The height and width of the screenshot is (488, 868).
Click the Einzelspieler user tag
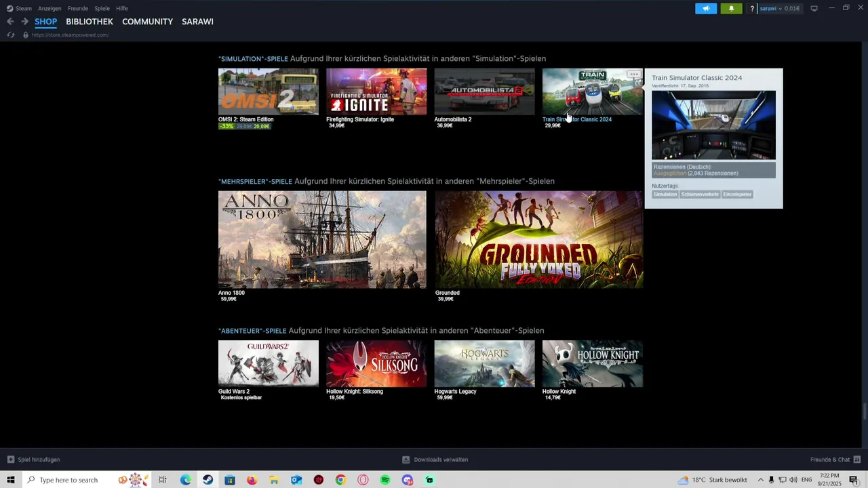point(737,195)
